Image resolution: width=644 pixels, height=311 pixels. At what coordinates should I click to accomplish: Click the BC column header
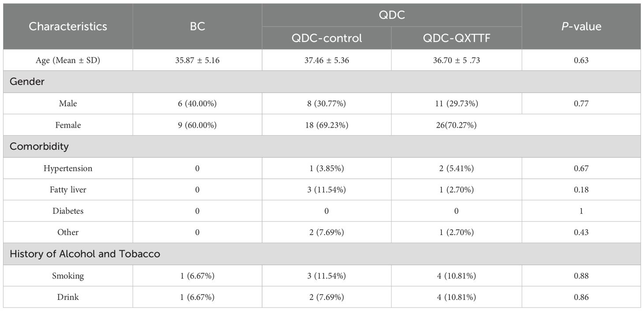tap(197, 27)
